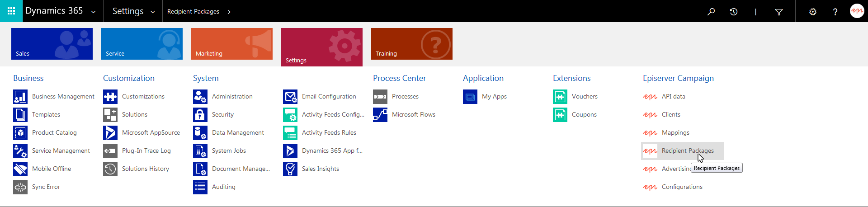Open recently viewed history icon
868x207 pixels.
coord(733,11)
